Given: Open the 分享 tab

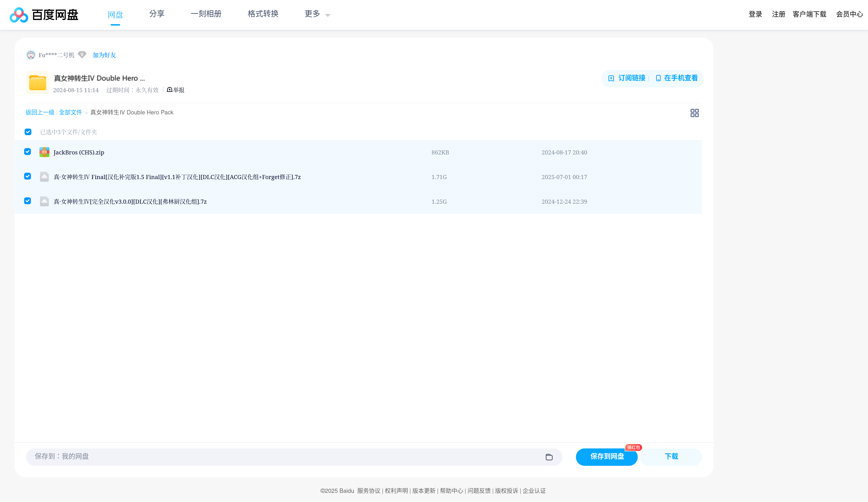Looking at the screenshot, I should tap(157, 14).
